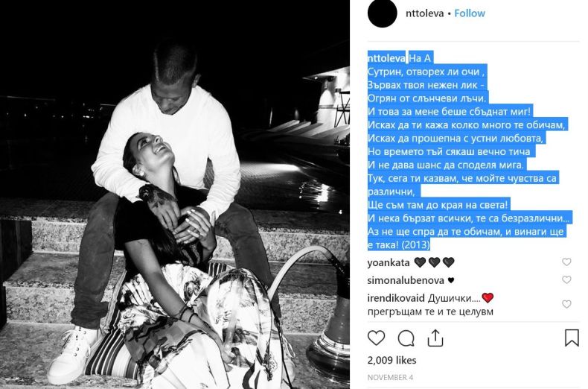Screen dimensions: 588x389
Task: Open the nttoleva profile picture
Action: click(382, 13)
